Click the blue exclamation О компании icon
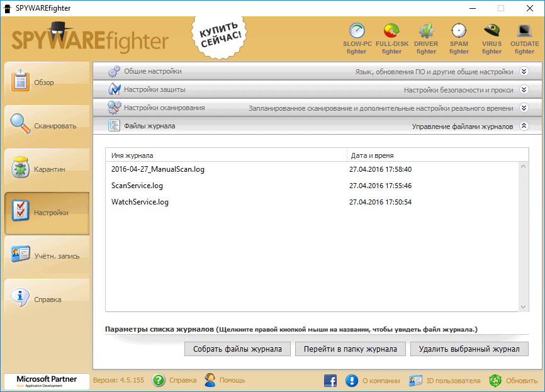545x392 pixels. click(352, 381)
